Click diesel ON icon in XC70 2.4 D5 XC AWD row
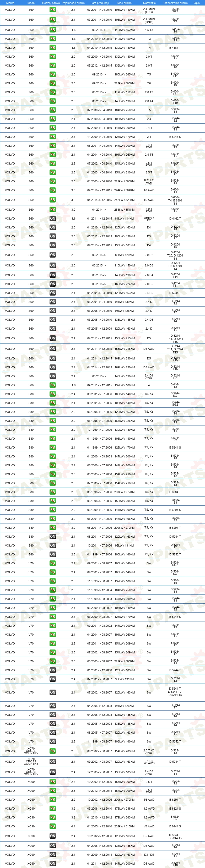The height and width of the screenshot is (868, 205). click(x=53, y=762)
